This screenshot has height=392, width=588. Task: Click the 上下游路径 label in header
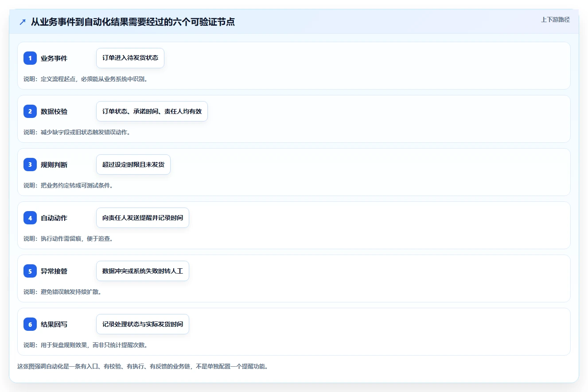point(555,20)
